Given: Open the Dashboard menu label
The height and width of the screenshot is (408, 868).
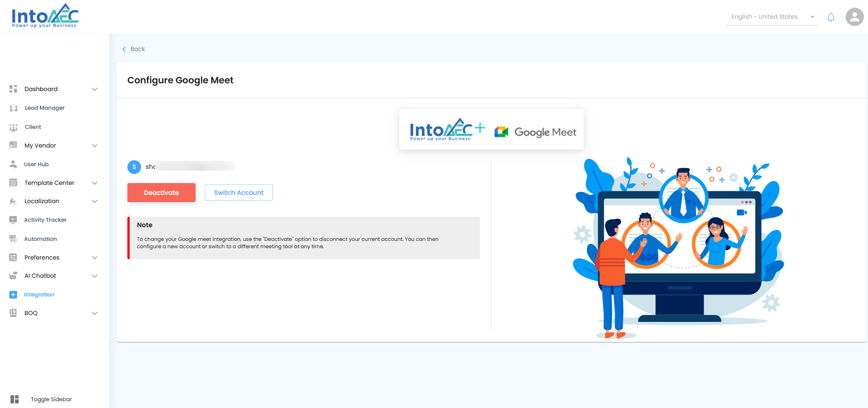Looking at the screenshot, I should pyautogui.click(x=41, y=89).
